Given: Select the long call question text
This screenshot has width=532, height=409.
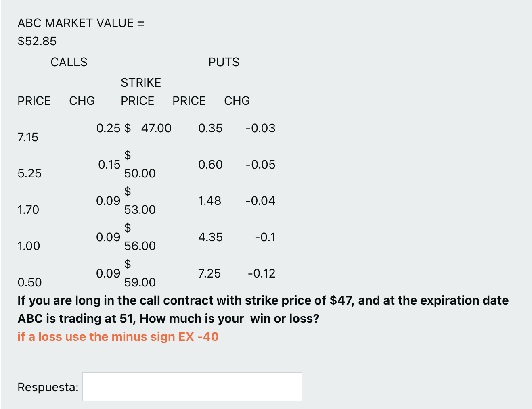Looking at the screenshot, I should [262, 309].
